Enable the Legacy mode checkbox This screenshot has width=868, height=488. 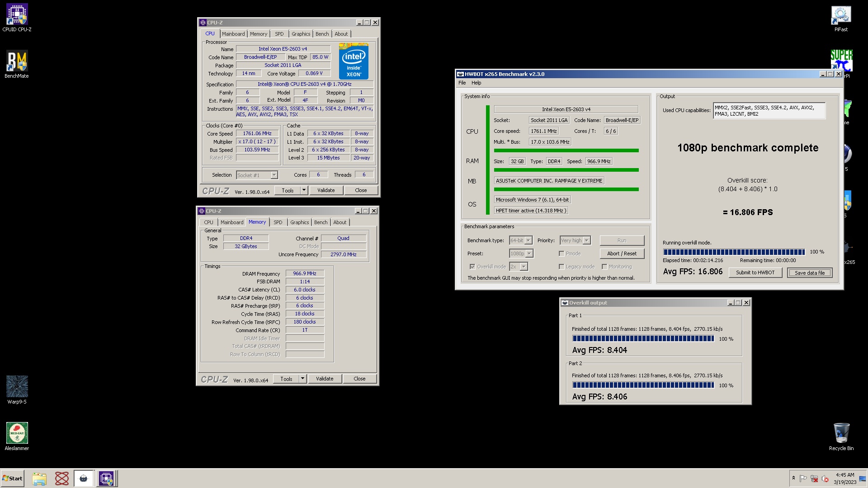pos(561,267)
